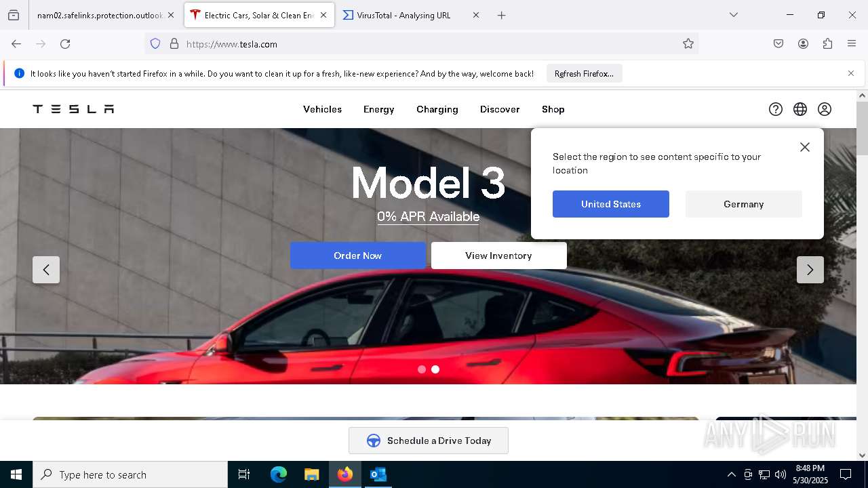Close the Tesla Electric Cars tab

pyautogui.click(x=323, y=15)
